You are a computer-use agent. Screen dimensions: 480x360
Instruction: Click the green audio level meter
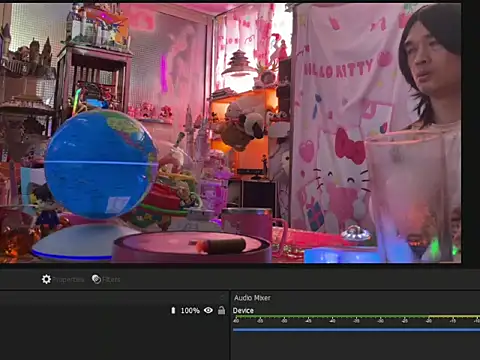coord(356,316)
